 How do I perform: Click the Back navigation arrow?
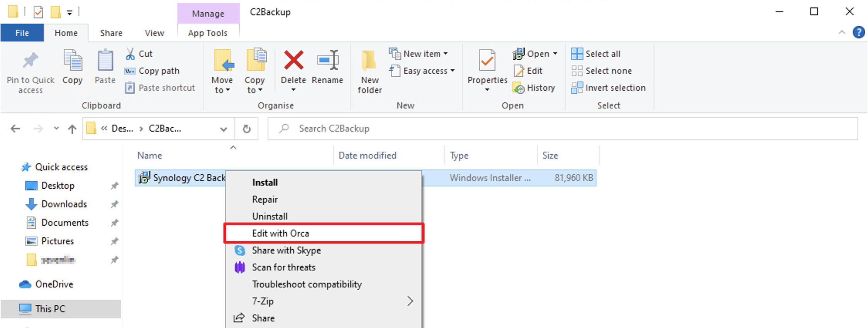pos(15,128)
